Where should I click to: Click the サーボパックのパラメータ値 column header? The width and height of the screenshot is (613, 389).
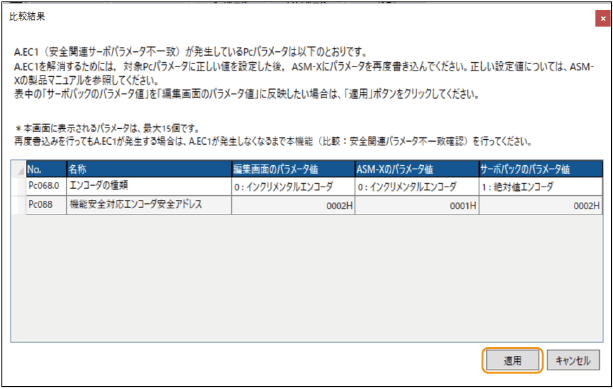click(541, 169)
